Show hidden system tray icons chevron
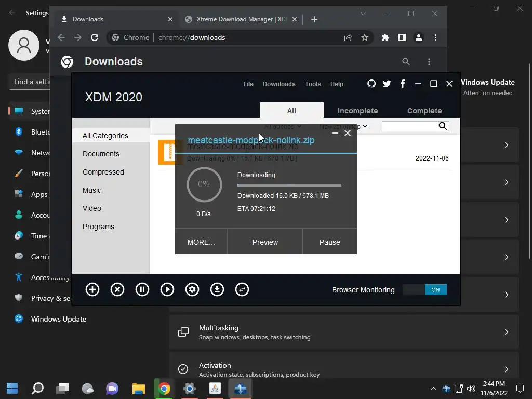 (433, 389)
